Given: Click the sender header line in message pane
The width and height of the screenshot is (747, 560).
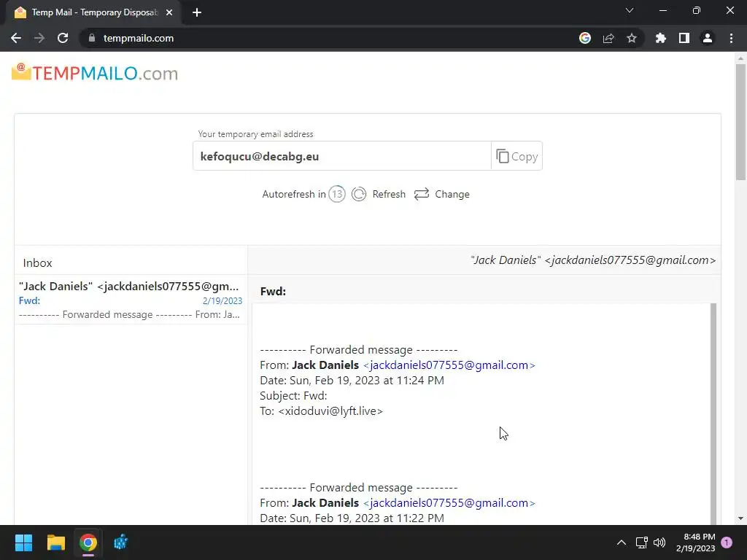Looking at the screenshot, I should pos(593,260).
